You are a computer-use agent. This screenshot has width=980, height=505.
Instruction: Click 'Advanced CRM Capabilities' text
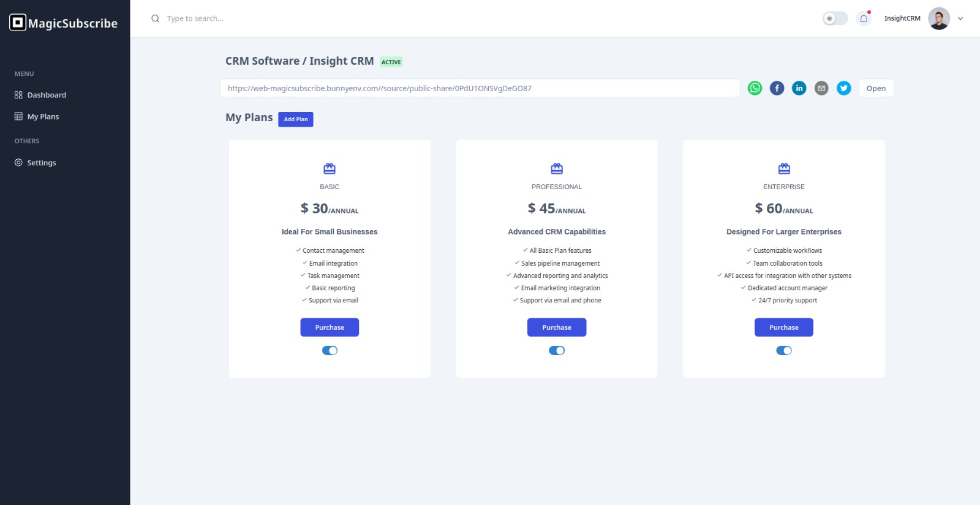pos(557,231)
